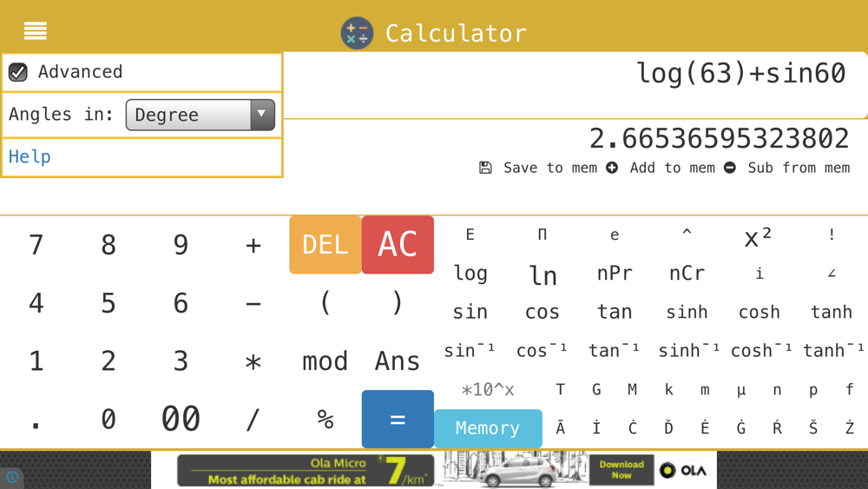Tap the inverse tan key
Screen dimensions: 868x489
coord(615,351)
